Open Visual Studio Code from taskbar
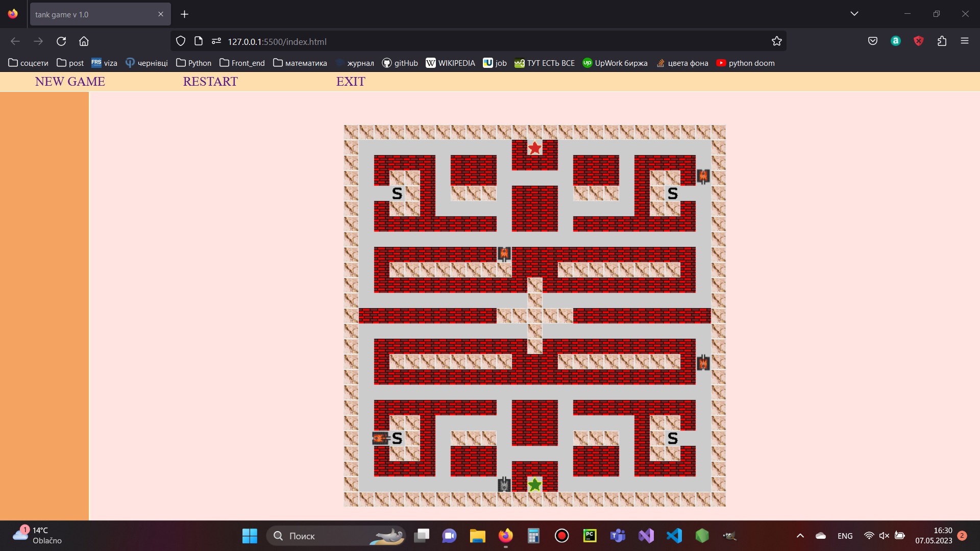980x551 pixels. [674, 536]
